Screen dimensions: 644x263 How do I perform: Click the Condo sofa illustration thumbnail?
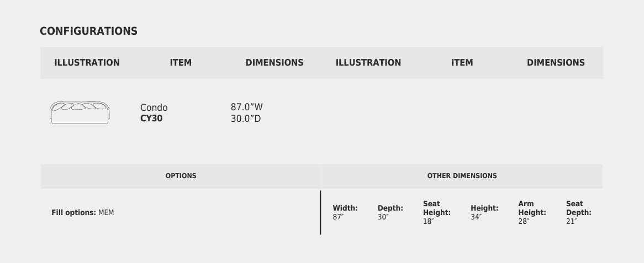[80, 112]
